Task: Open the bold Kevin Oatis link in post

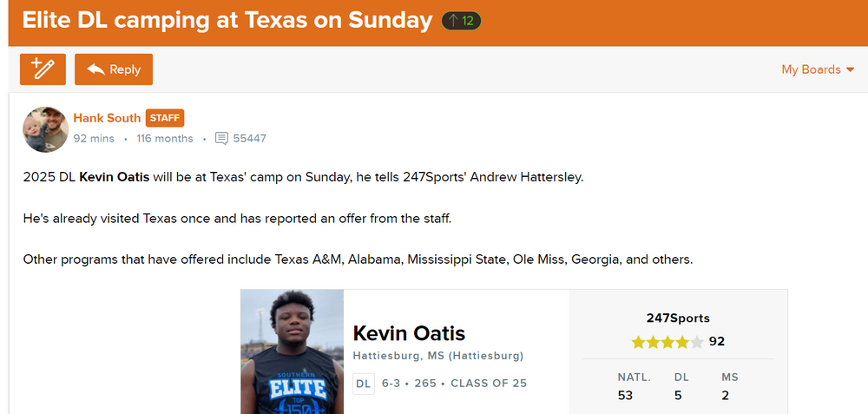Action: pos(114,177)
